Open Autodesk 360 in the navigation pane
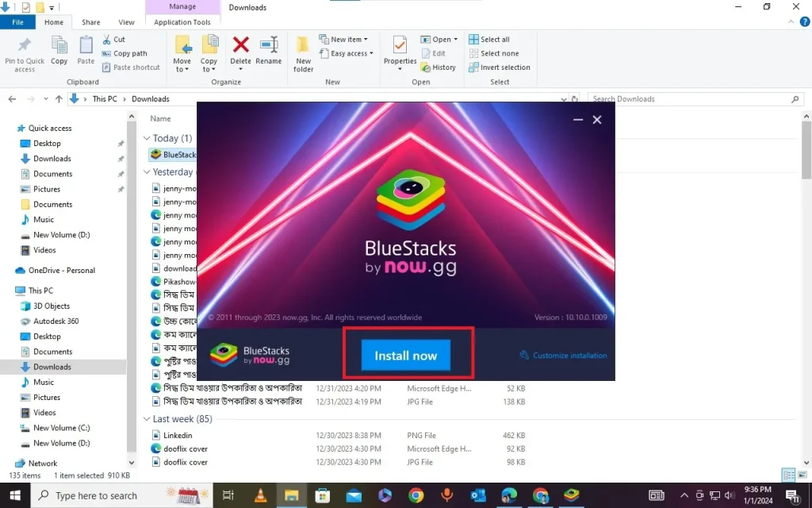 (x=56, y=321)
